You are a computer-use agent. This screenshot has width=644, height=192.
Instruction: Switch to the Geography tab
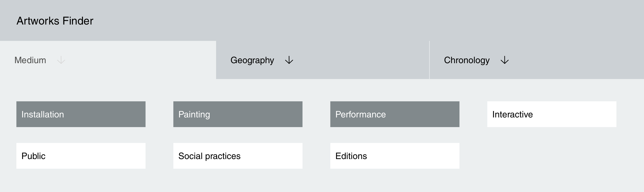(252, 60)
